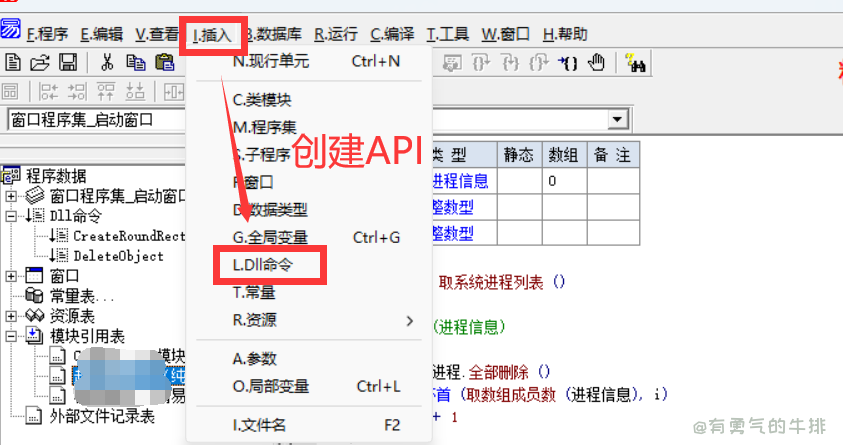
Task: Click the Save floppy disk icon
Action: tap(67, 63)
